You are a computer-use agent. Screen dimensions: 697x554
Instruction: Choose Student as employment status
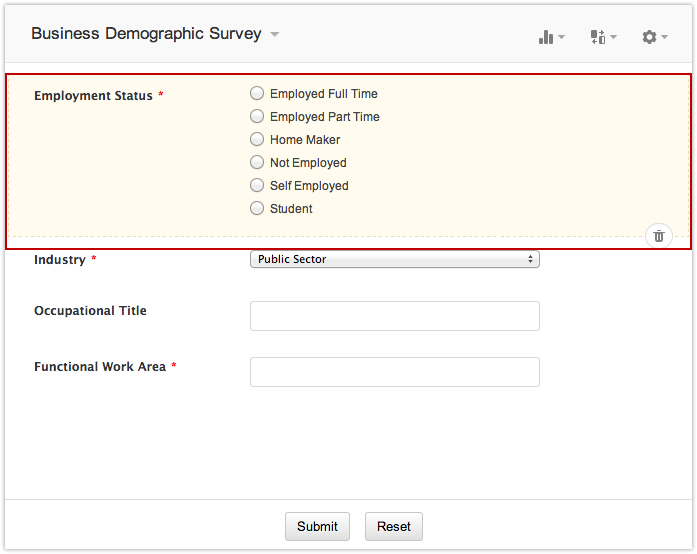tap(257, 208)
